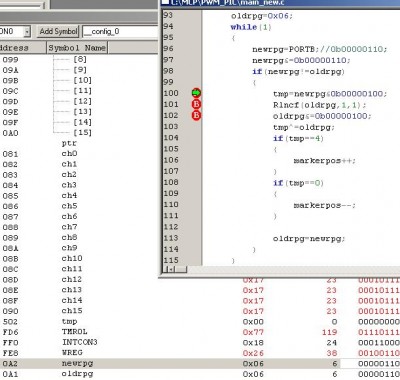The width and height of the screenshot is (400, 380).
Task: Select array element [15] in watch tree
Action: (x=82, y=133)
